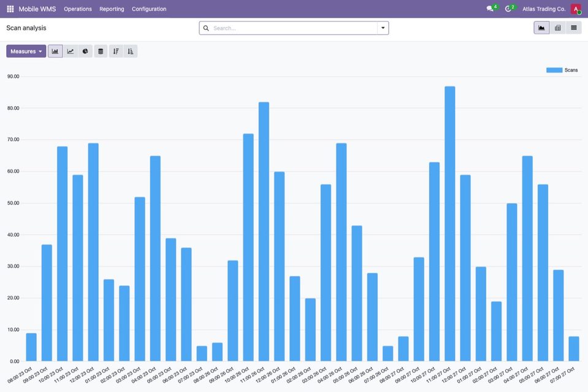The image size is (588, 392).
Task: Switch to the list view icon
Action: (574, 28)
